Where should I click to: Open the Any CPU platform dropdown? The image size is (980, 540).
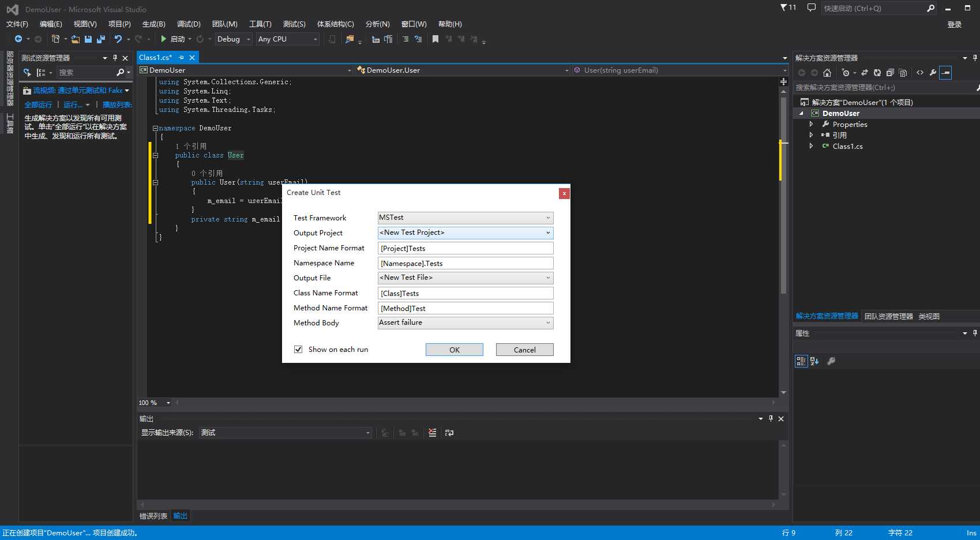tap(288, 39)
